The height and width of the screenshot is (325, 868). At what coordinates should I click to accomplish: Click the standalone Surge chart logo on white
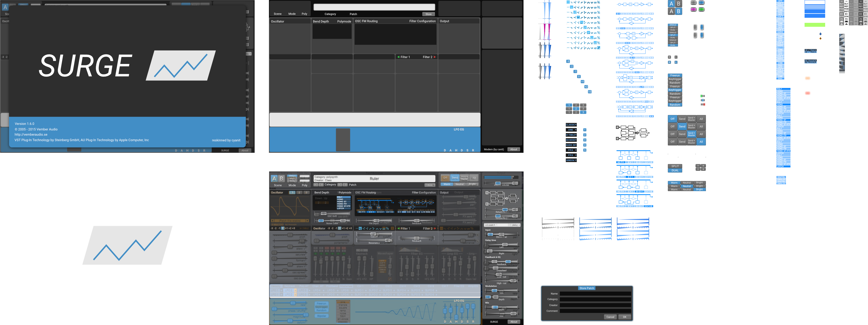click(x=127, y=245)
